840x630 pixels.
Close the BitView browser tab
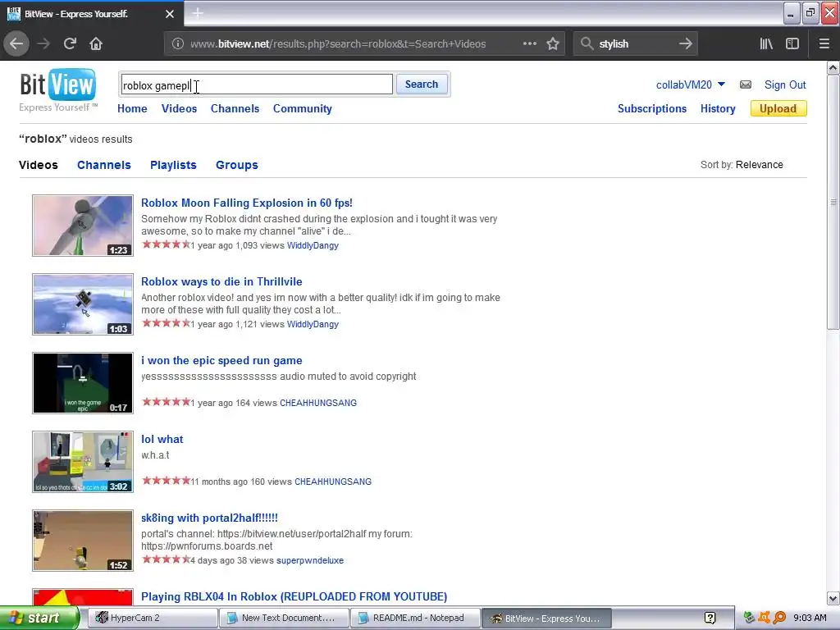click(x=170, y=14)
